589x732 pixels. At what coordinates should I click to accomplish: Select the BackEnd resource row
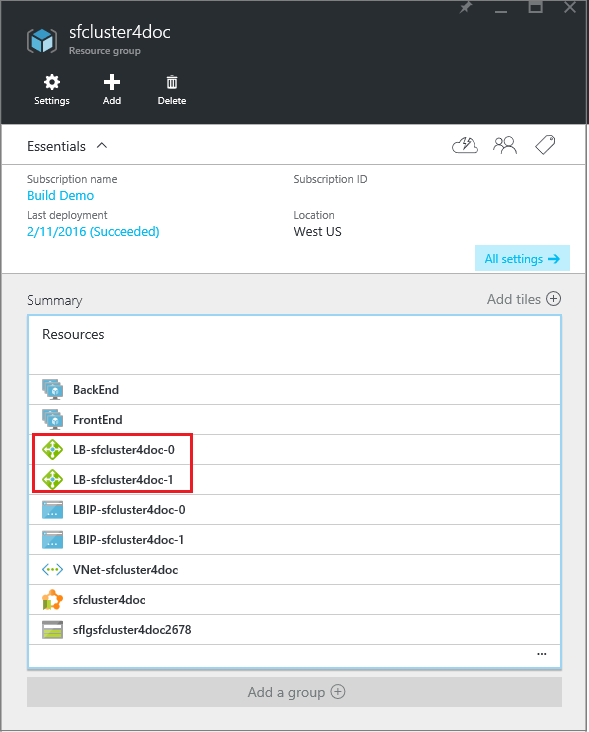click(294, 390)
